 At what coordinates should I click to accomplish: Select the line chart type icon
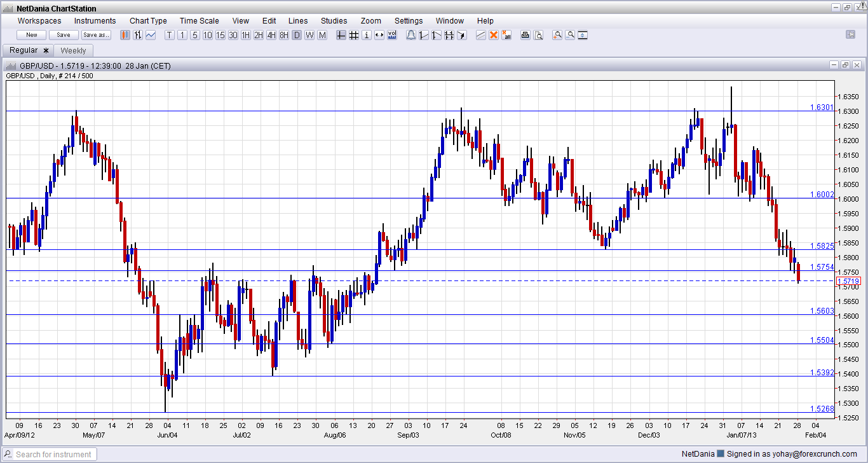151,35
